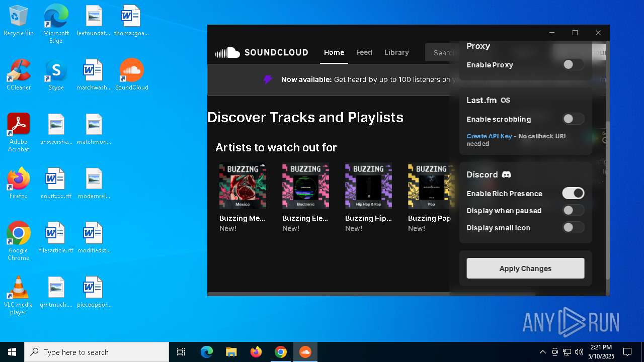This screenshot has width=644, height=362.
Task: Open Windows notification center
Action: coord(627,352)
